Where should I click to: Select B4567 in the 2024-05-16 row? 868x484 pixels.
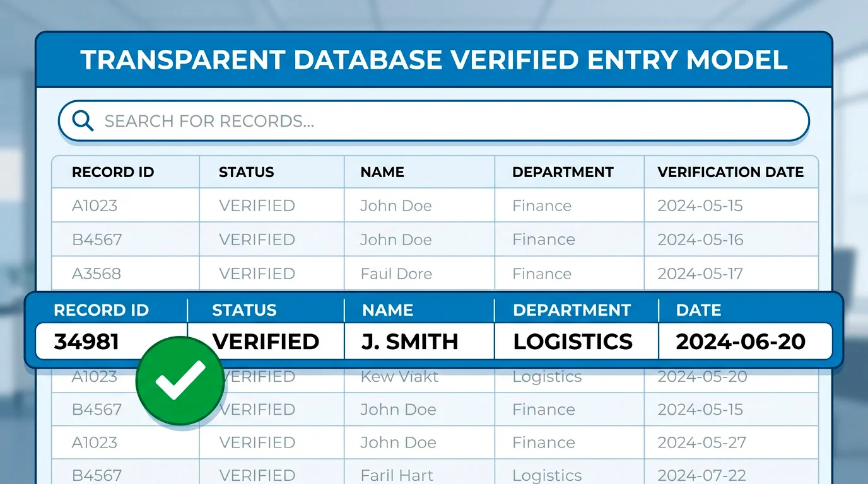[x=97, y=239]
